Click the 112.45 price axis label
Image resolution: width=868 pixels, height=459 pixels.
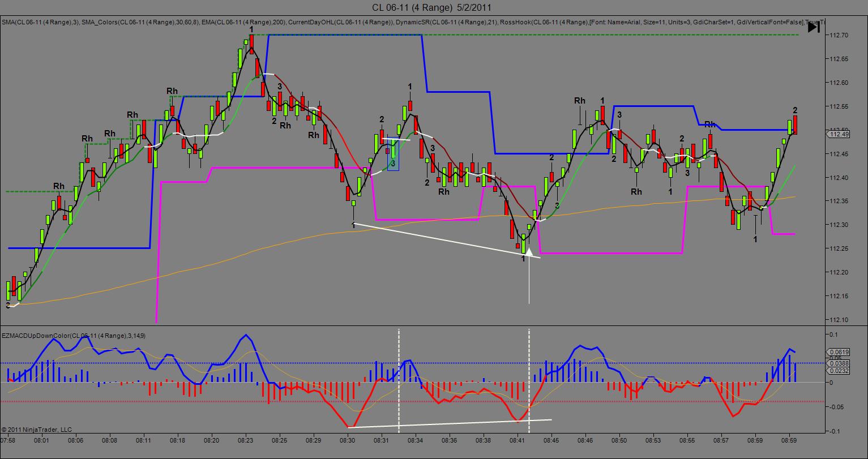tap(839, 154)
